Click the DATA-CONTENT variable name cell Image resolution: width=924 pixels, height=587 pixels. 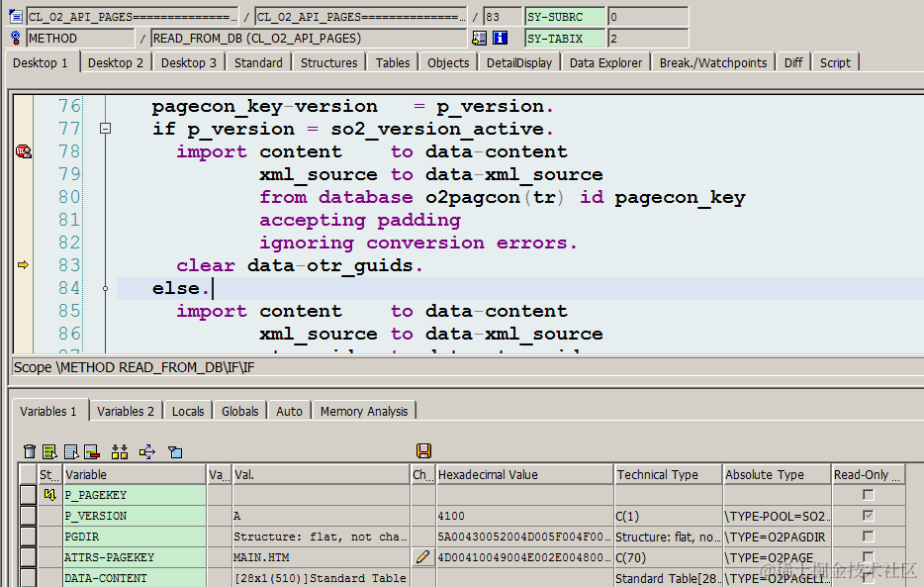click(x=135, y=577)
